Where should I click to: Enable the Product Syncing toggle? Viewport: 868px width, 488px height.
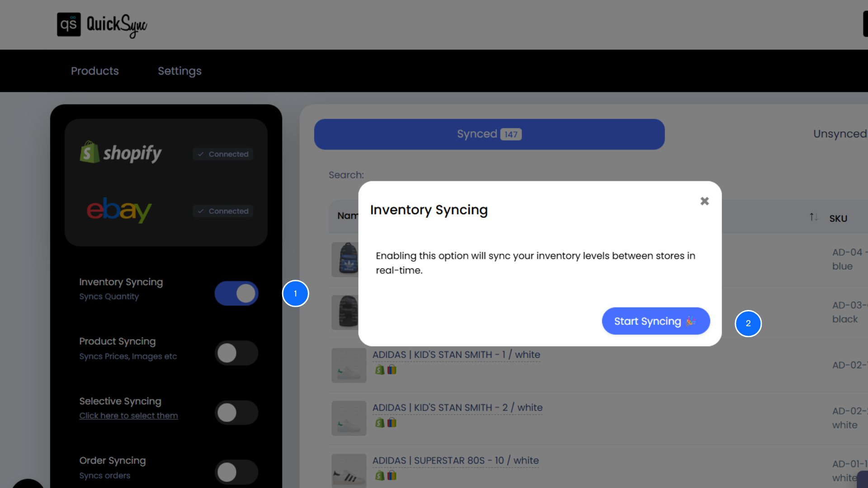[x=236, y=353]
